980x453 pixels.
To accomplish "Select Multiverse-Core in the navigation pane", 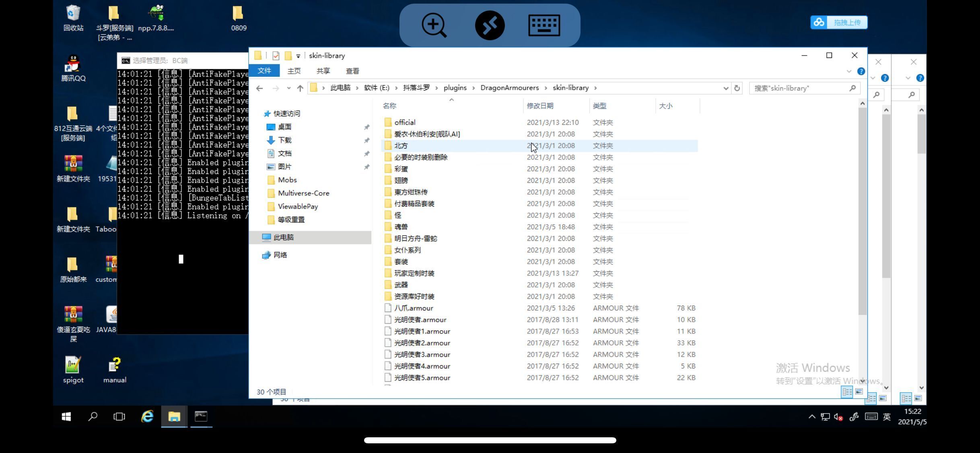I will pyautogui.click(x=303, y=193).
